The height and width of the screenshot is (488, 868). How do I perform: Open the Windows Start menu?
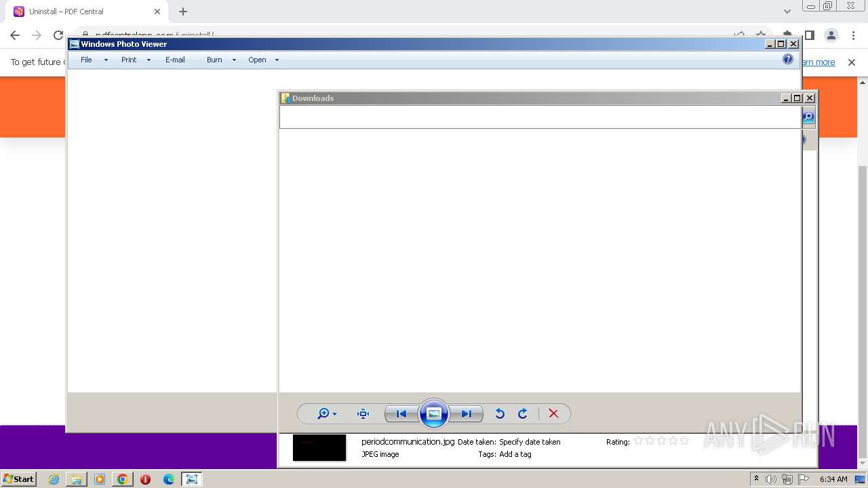coord(19,479)
